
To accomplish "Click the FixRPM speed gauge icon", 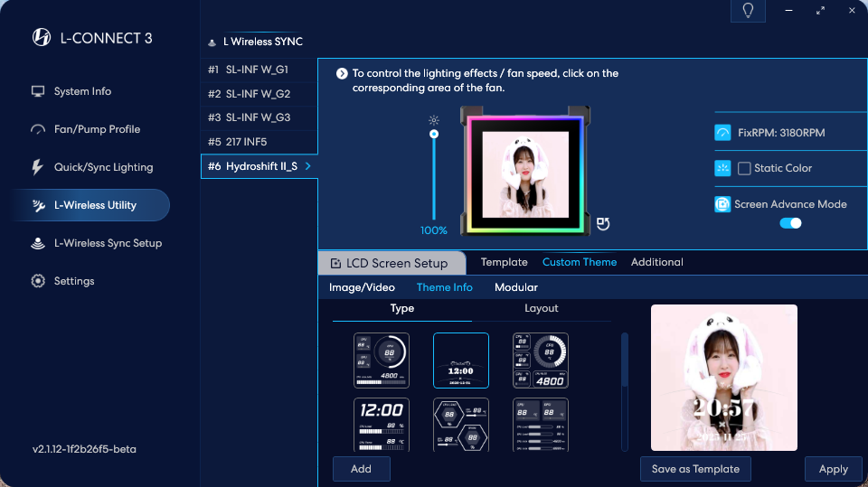I will pos(722,133).
